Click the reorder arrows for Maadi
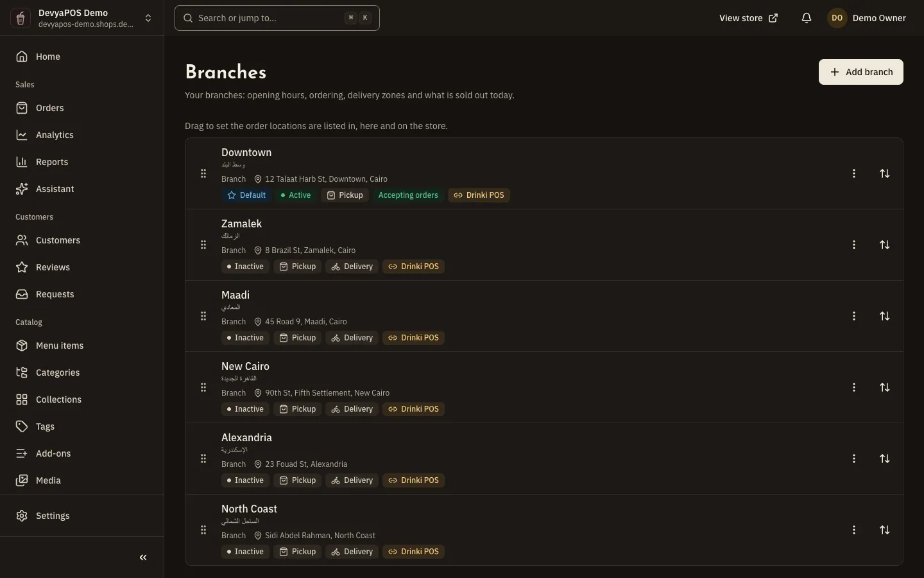The width and height of the screenshot is (924, 578). 885,316
